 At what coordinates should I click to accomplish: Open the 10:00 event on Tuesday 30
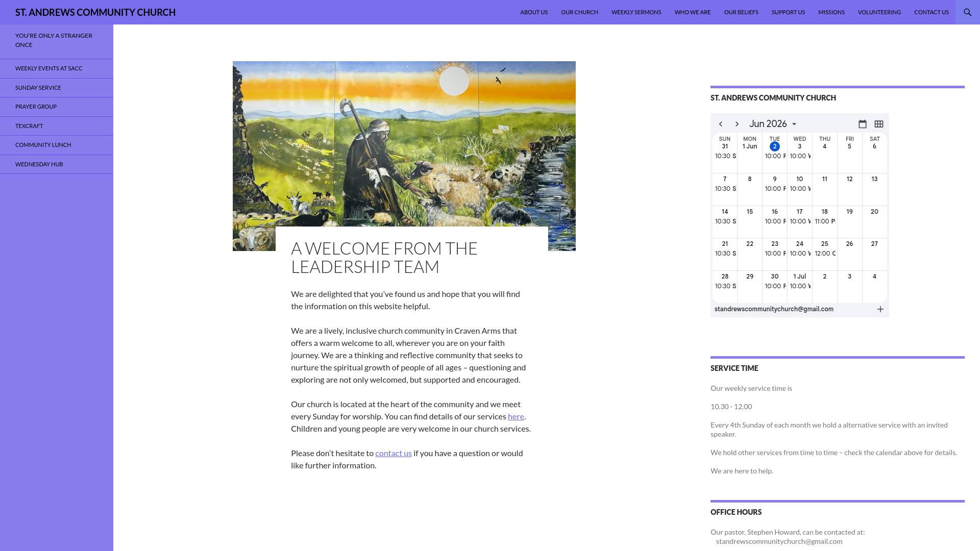pos(775,286)
